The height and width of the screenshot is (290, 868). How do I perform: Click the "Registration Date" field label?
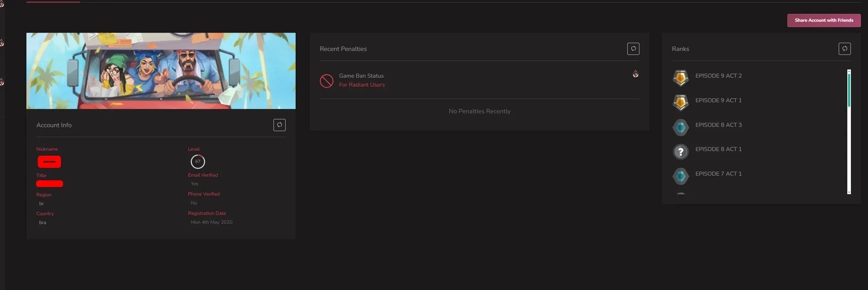tap(207, 213)
